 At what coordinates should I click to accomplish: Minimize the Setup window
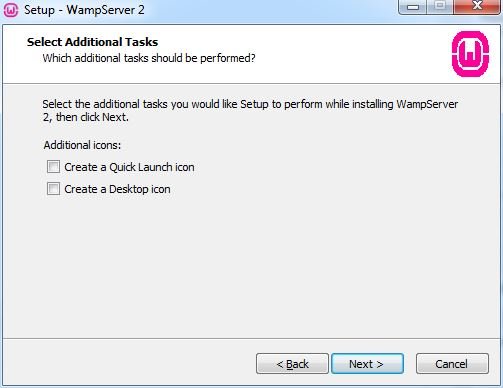click(x=413, y=7)
